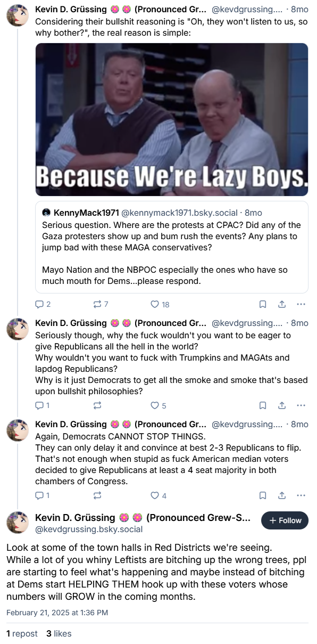This screenshot has height=644, width=317.
Task: Share the 'Democrats CANNOT STOP THINGS' post
Action: tap(282, 495)
